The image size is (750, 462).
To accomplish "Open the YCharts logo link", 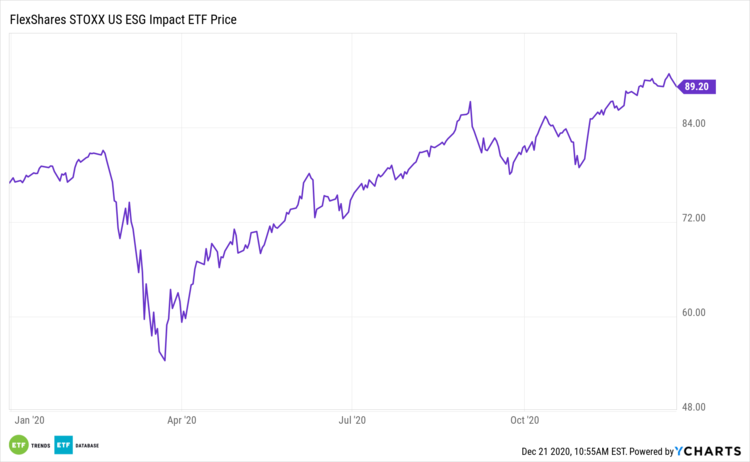I will point(707,450).
